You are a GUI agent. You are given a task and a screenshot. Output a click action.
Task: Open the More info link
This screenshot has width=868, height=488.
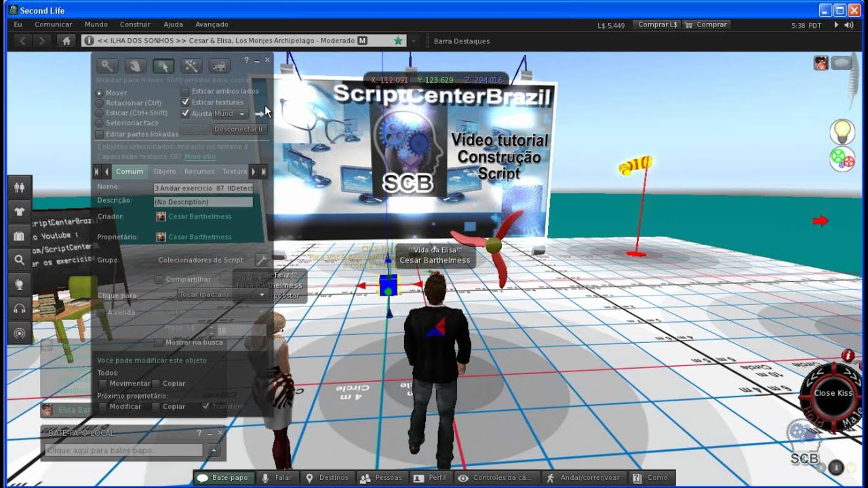[200, 157]
